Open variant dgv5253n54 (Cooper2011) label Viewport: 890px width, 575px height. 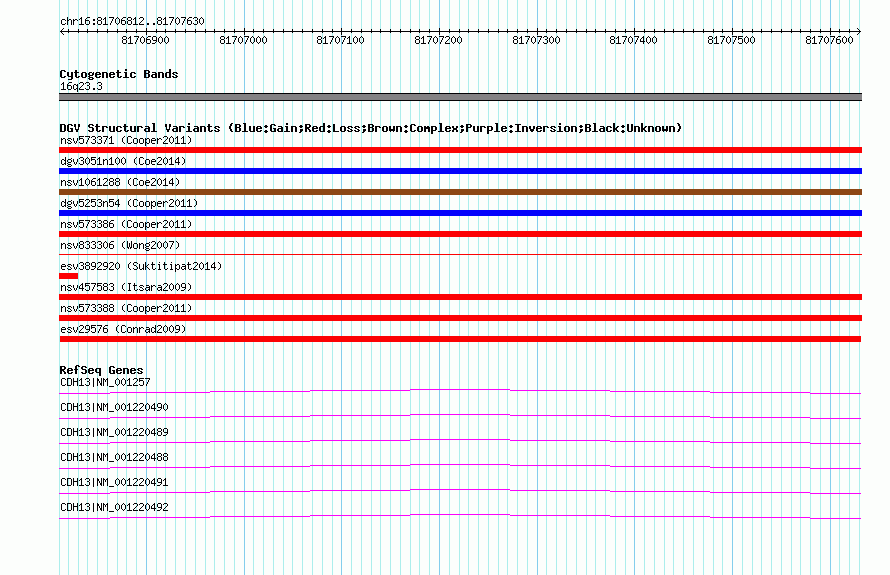129,203
